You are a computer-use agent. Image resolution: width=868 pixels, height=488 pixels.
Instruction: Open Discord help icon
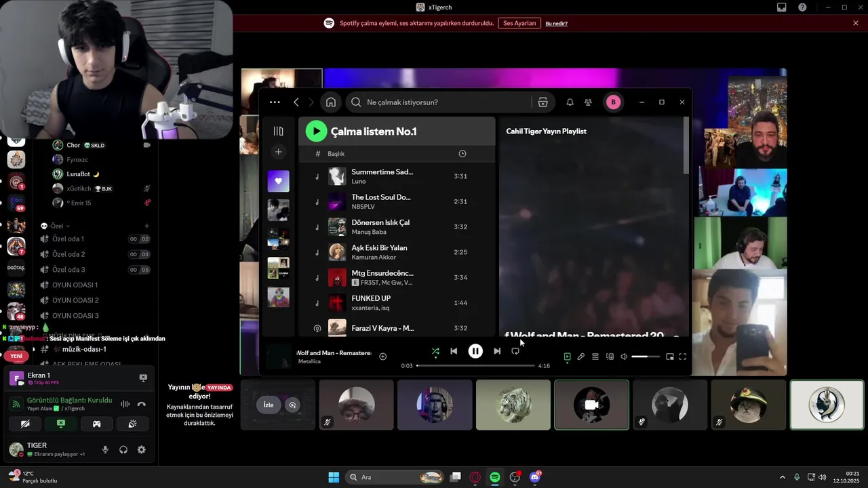coord(802,7)
